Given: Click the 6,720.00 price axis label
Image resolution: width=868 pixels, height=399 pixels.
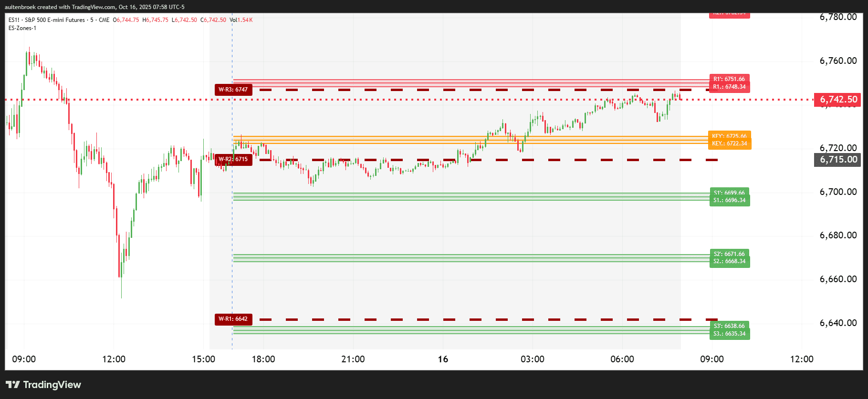Looking at the screenshot, I should (838, 148).
